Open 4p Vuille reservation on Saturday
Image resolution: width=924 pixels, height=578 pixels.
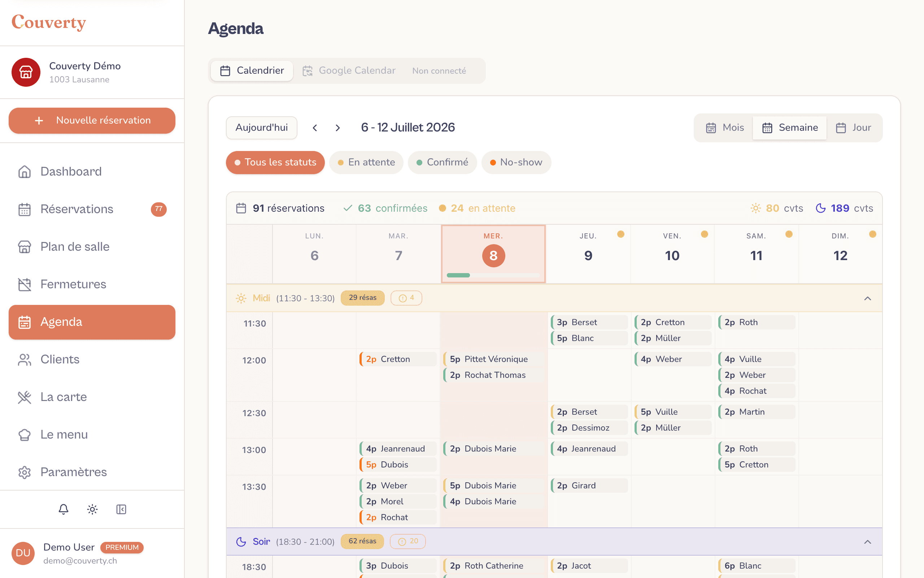click(x=757, y=359)
